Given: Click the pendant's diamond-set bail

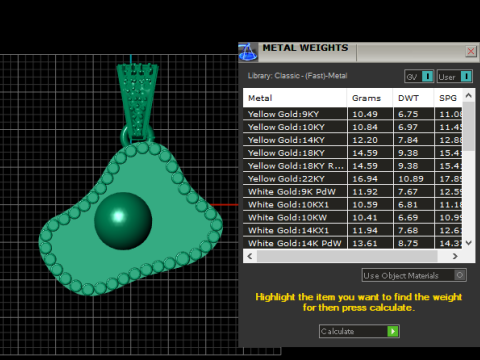Looking at the screenshot, I should coord(137,100).
